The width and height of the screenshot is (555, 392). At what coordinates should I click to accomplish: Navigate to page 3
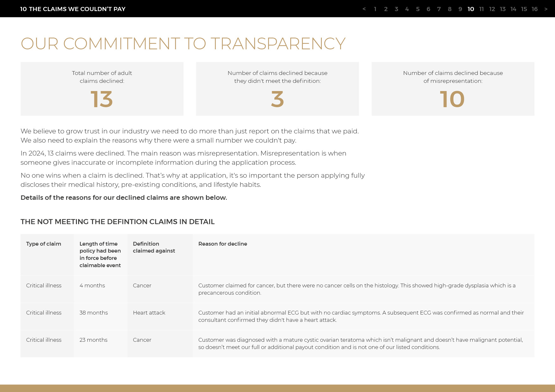pos(396,9)
